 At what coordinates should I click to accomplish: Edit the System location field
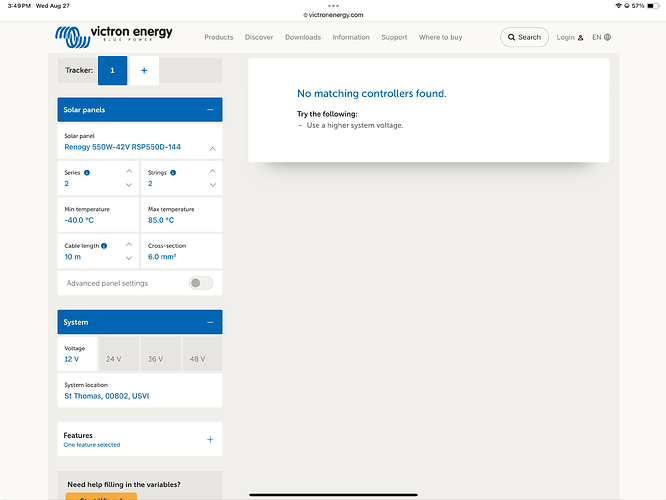pos(140,391)
